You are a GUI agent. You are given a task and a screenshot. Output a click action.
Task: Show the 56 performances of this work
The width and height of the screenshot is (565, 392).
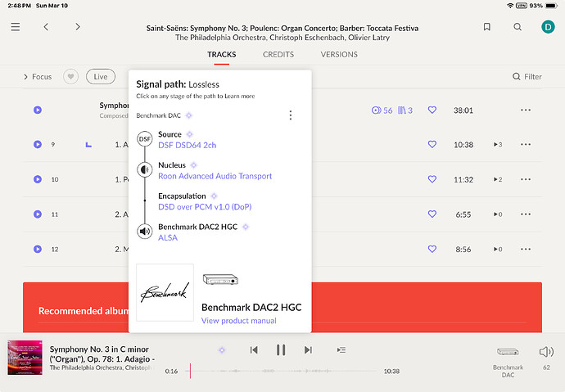coord(382,110)
